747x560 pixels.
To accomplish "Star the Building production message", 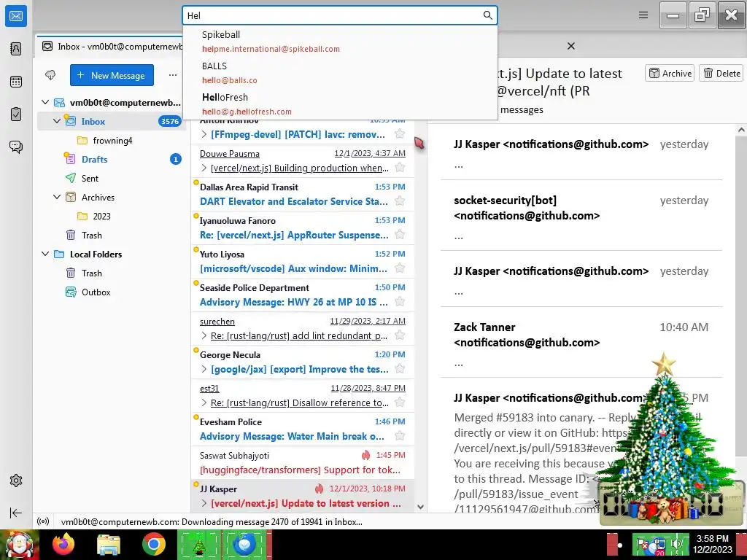I will 400,168.
